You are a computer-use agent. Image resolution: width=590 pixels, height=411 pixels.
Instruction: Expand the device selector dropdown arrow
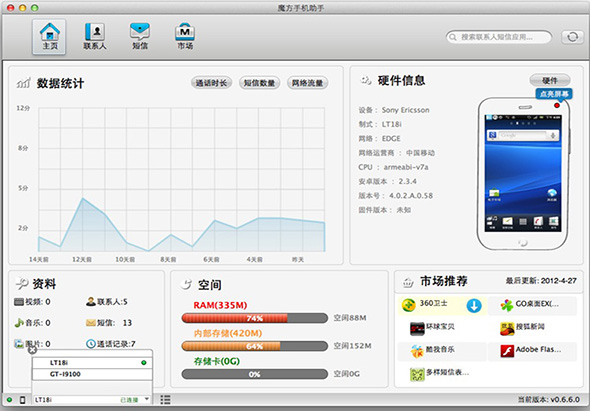(x=147, y=399)
